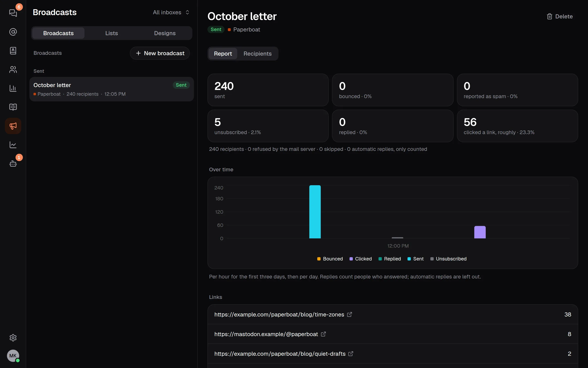Open the quiet-drafts blog link
This screenshot has height=368, width=588.
click(x=280, y=354)
